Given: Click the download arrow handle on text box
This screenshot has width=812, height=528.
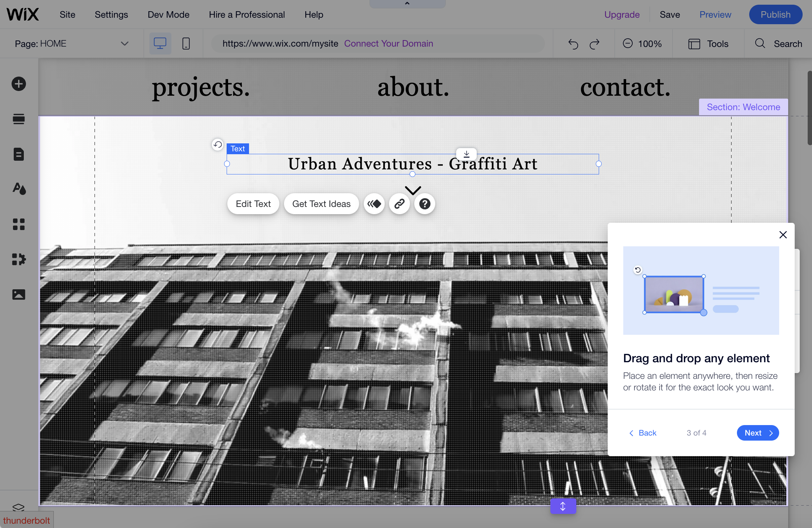Looking at the screenshot, I should [x=467, y=154].
